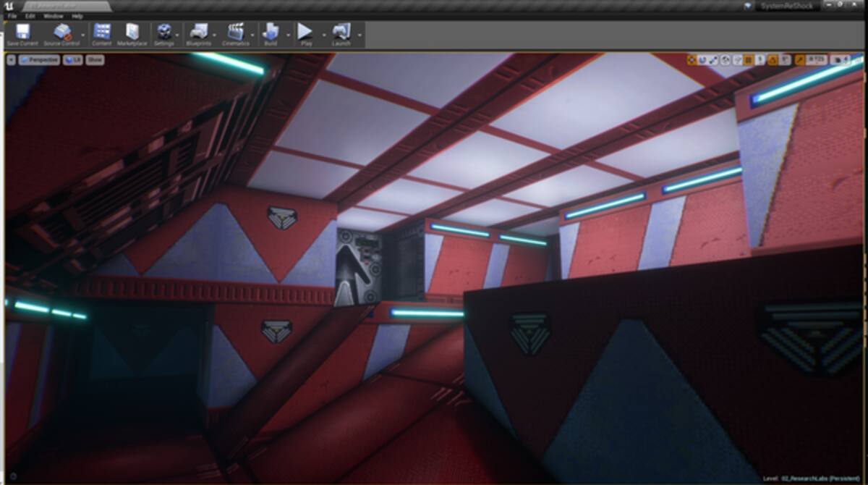The image size is (868, 485).
Task: Expand the Build options dropdown arrow
Action: pos(286,34)
